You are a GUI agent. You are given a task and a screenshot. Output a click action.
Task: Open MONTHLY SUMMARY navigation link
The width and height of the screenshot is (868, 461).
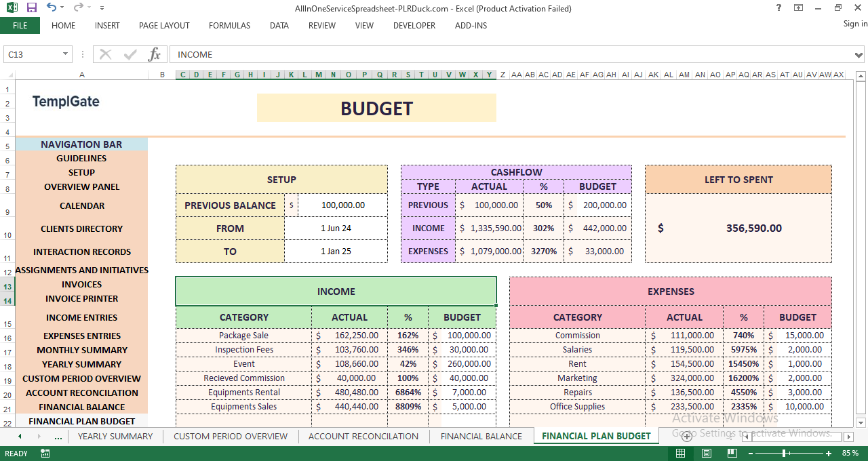click(81, 350)
